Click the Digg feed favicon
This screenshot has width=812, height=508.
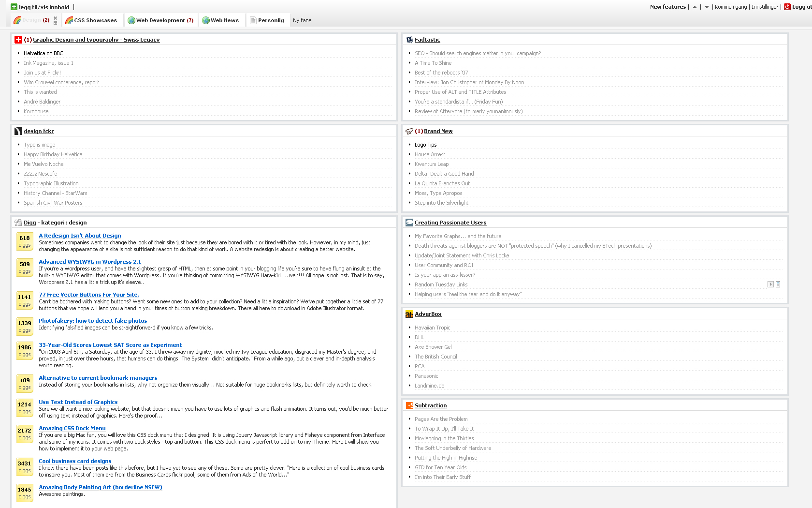pyautogui.click(x=18, y=223)
